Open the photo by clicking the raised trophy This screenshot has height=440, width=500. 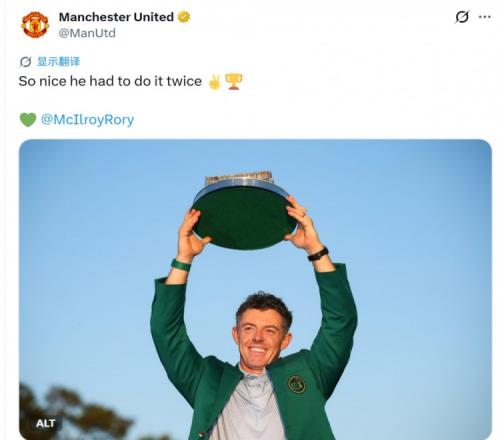coord(243,211)
